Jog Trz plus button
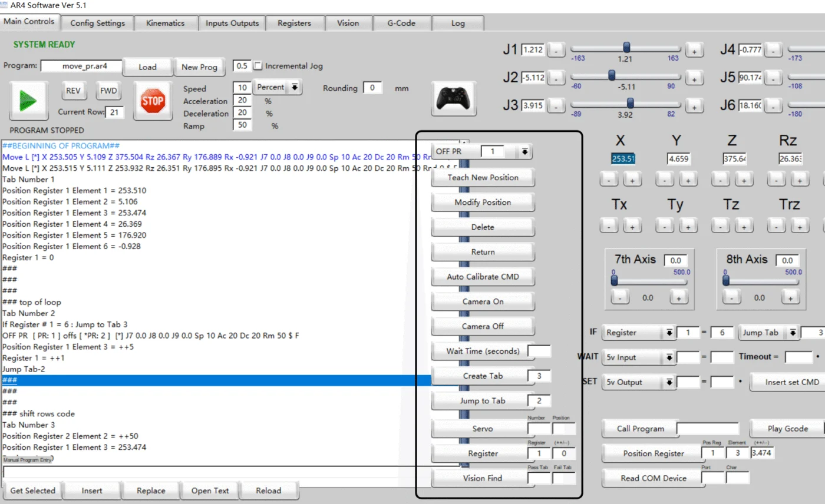 (x=800, y=225)
